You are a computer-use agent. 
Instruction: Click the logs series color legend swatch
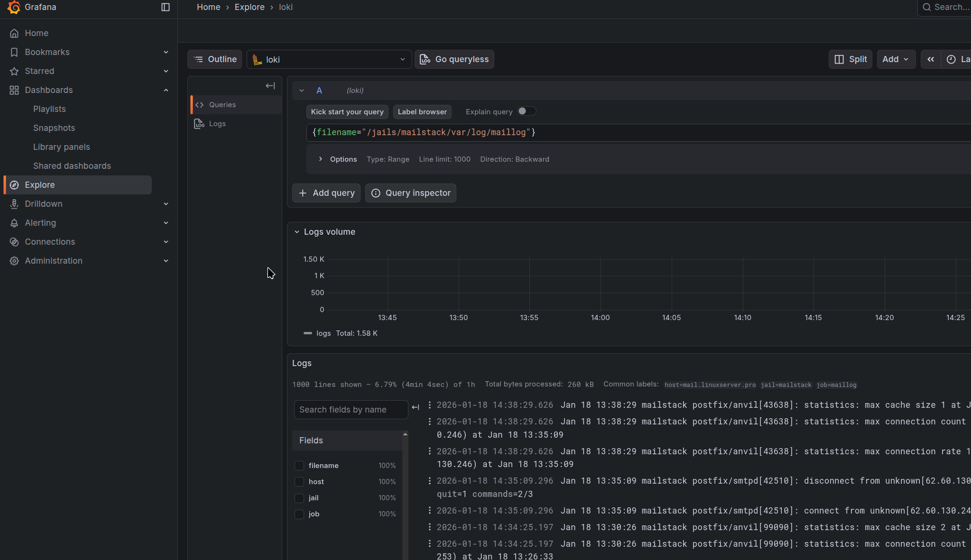(x=308, y=333)
